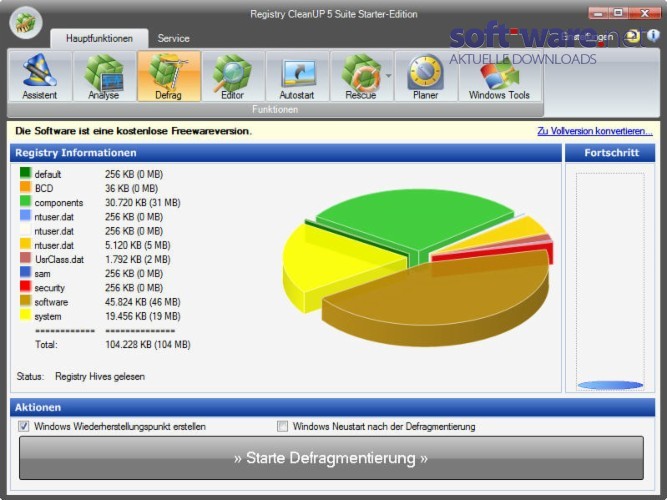Click the Aktionen section header

(333, 407)
